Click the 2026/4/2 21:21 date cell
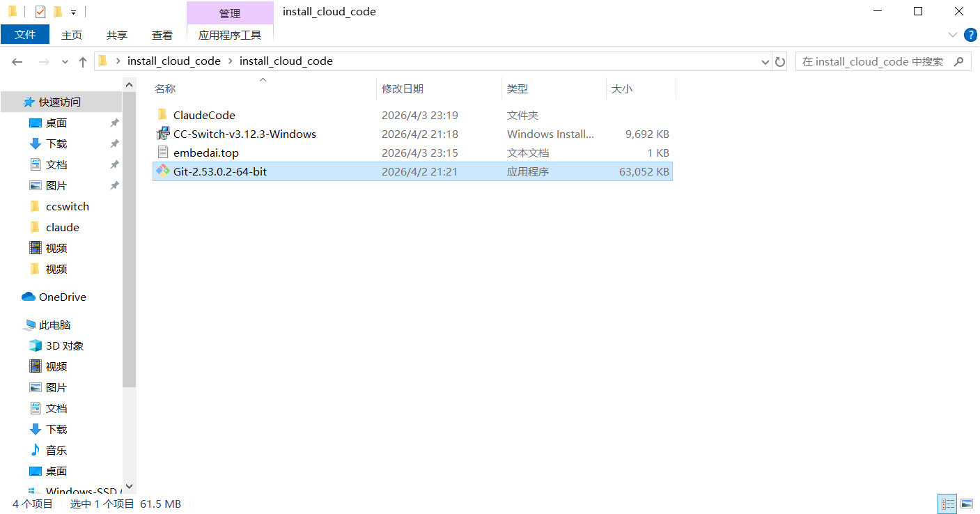 coord(420,171)
